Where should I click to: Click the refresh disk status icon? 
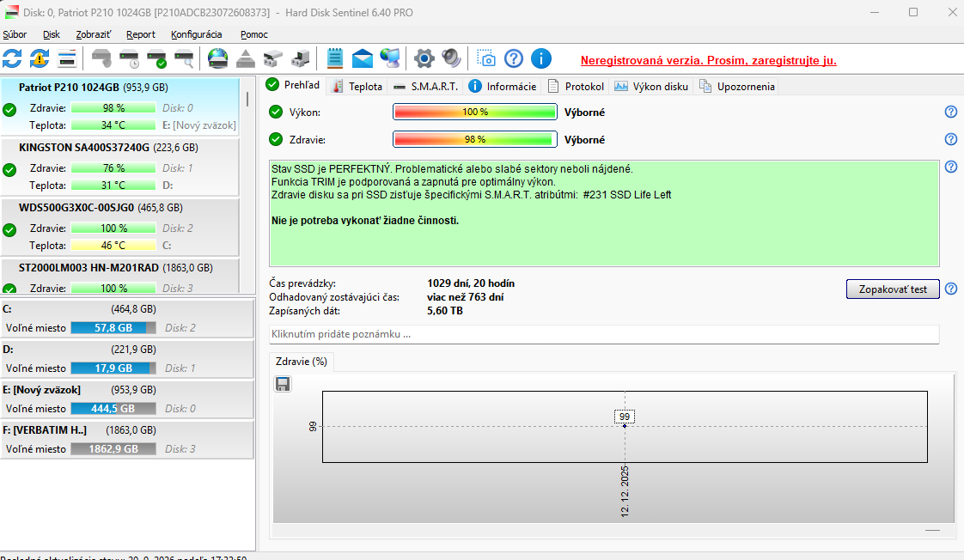click(12, 59)
